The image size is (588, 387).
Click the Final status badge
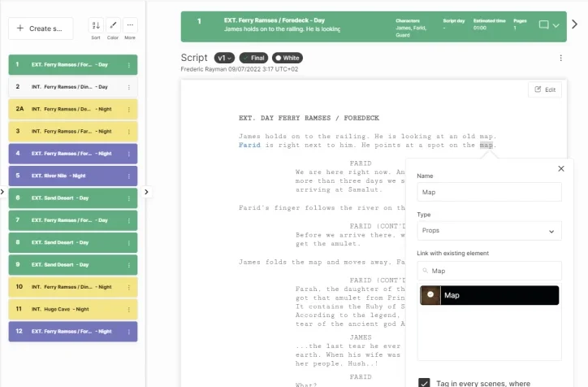pyautogui.click(x=253, y=58)
